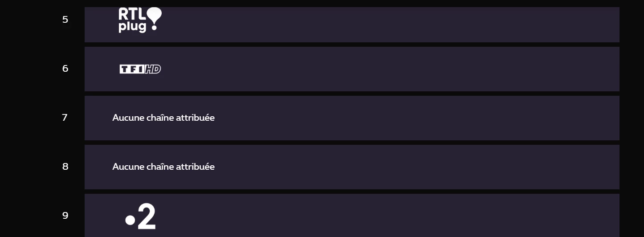Click the word plug in RTL logo
This screenshot has width=644, height=237.
click(x=132, y=27)
